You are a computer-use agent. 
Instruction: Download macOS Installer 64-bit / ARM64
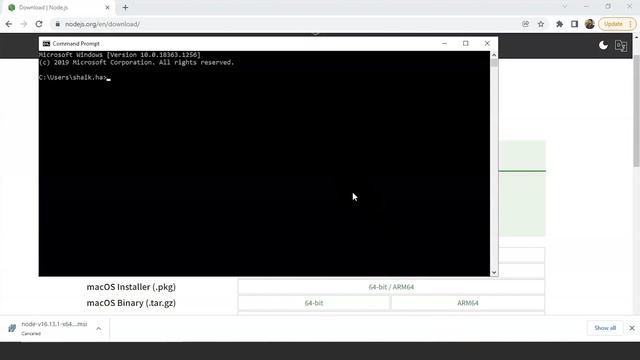(x=391, y=287)
